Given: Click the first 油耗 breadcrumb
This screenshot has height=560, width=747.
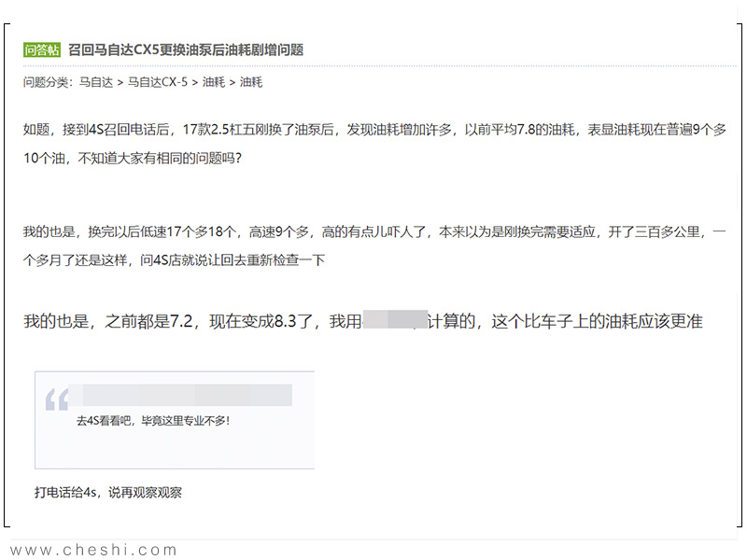Looking at the screenshot, I should coord(214,82).
